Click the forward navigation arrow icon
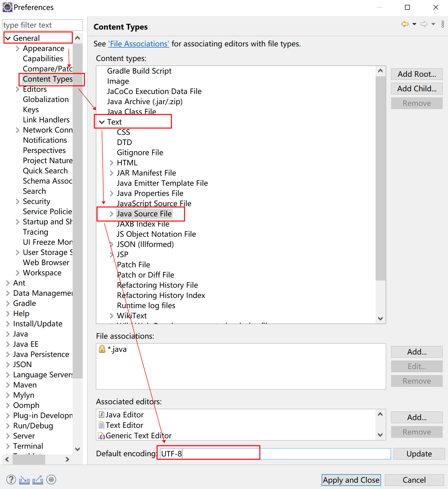The image size is (448, 489). [424, 24]
